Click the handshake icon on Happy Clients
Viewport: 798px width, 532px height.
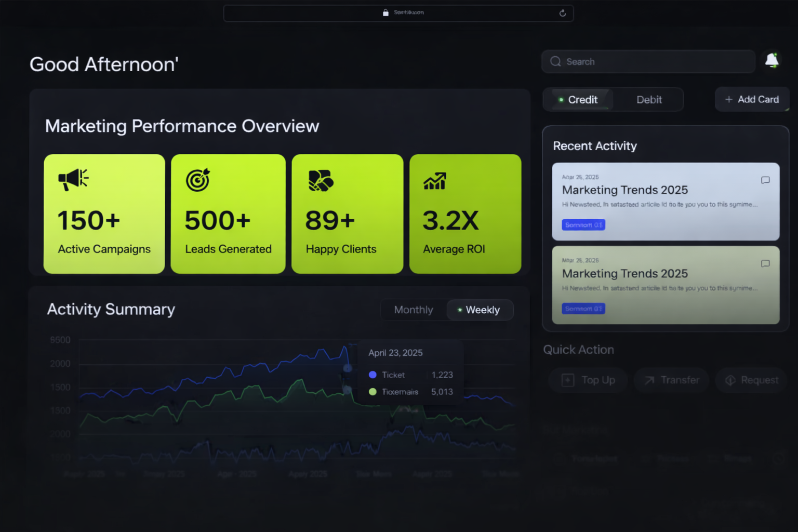click(x=321, y=181)
